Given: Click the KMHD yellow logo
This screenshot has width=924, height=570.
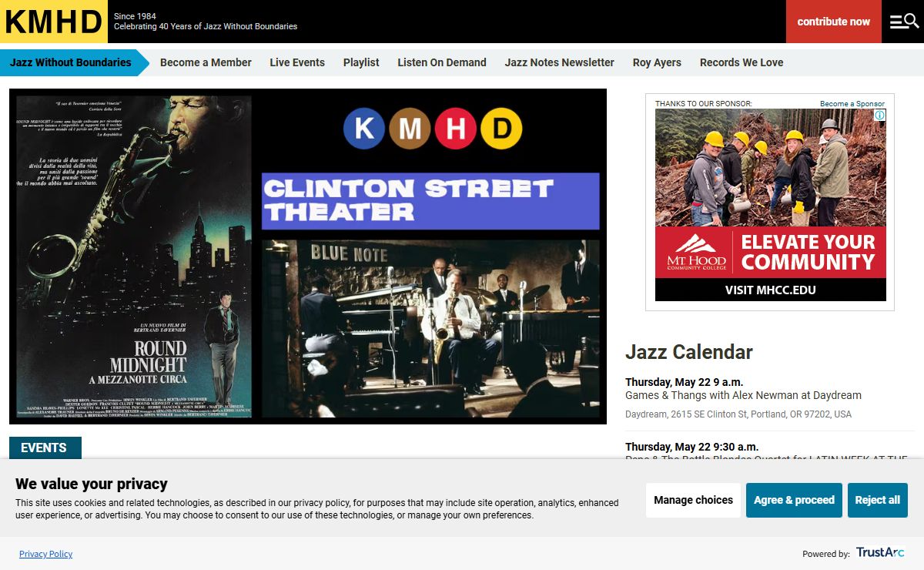Looking at the screenshot, I should [x=53, y=22].
